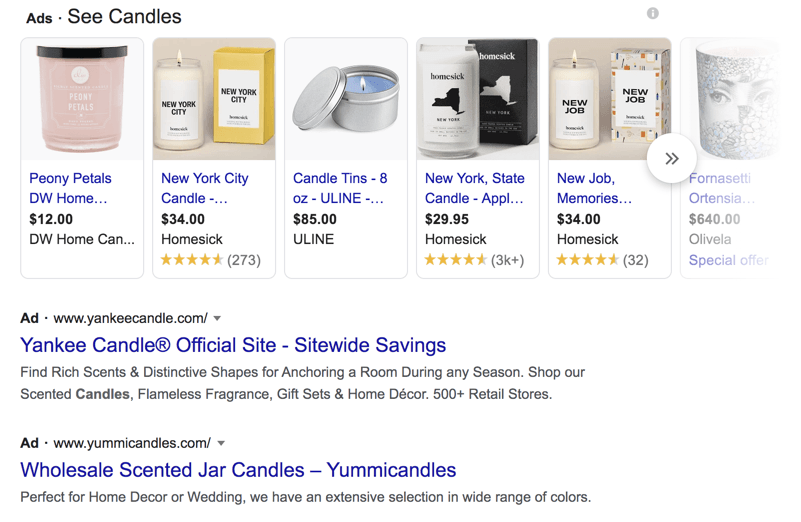Open Wholesale Scented Jar Candles Yummicandles link
This screenshot has height=522, width=801.
(238, 470)
